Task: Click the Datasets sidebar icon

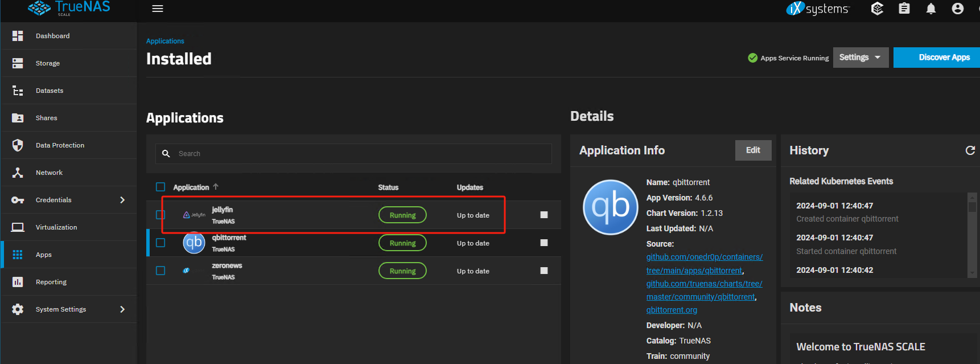Action: (x=18, y=91)
